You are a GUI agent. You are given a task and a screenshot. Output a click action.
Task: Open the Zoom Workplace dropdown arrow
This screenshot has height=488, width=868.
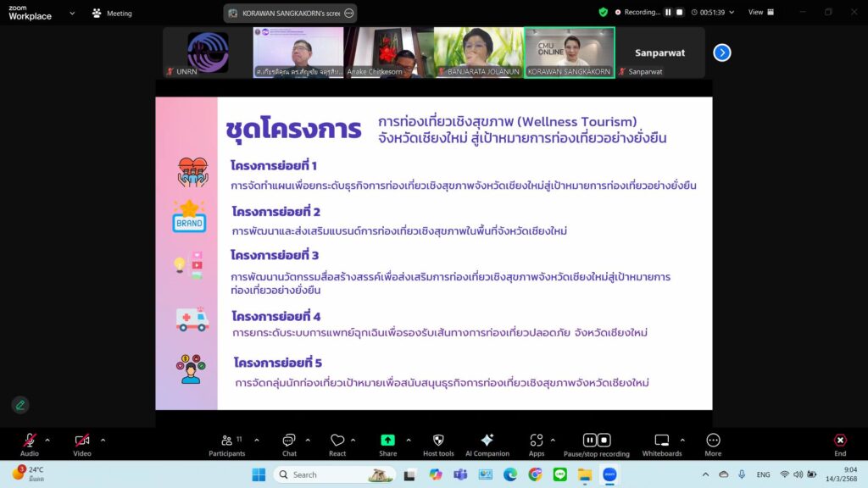[71, 14]
